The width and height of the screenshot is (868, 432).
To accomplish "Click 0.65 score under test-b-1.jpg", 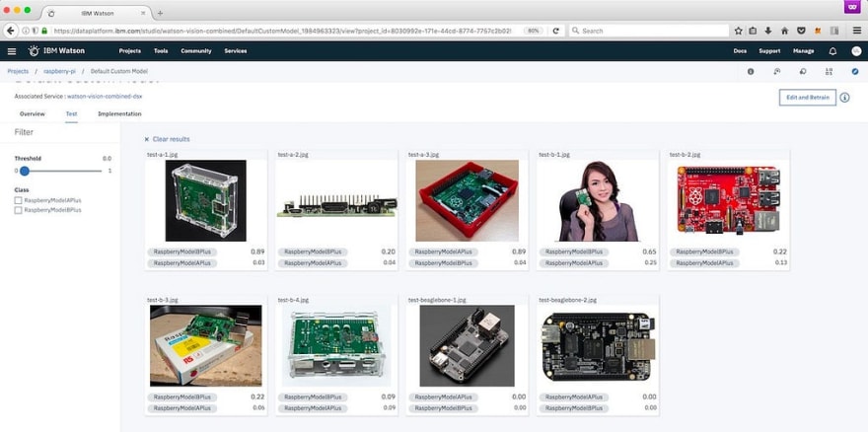I will (649, 252).
